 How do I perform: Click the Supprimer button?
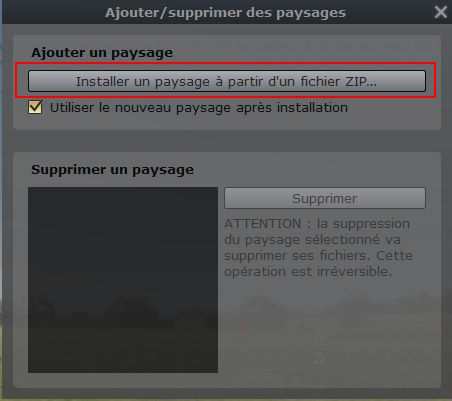tap(325, 198)
